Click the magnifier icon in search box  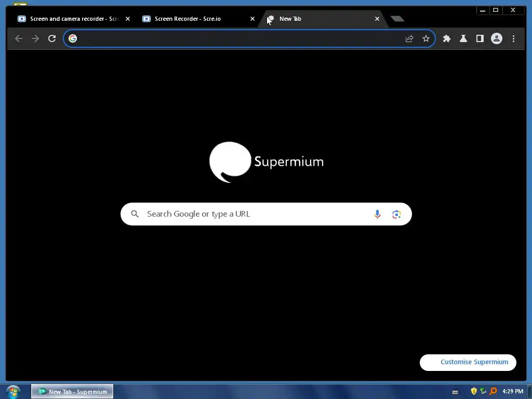(x=135, y=214)
